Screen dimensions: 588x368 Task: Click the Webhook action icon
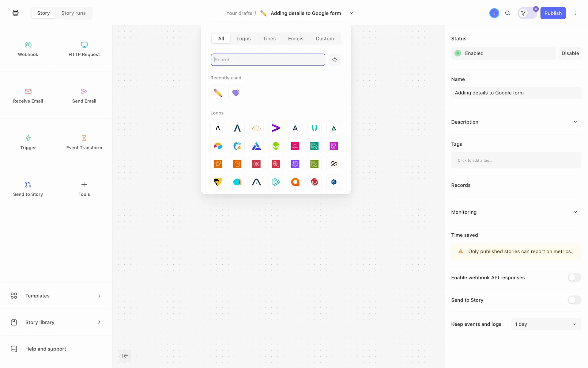28,45
